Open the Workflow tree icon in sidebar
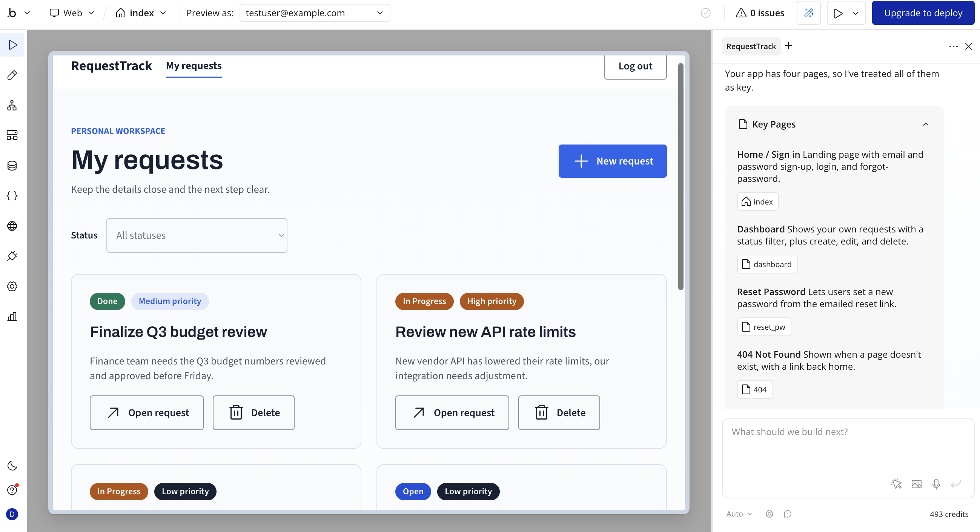This screenshot has height=532, width=980. coord(12,105)
